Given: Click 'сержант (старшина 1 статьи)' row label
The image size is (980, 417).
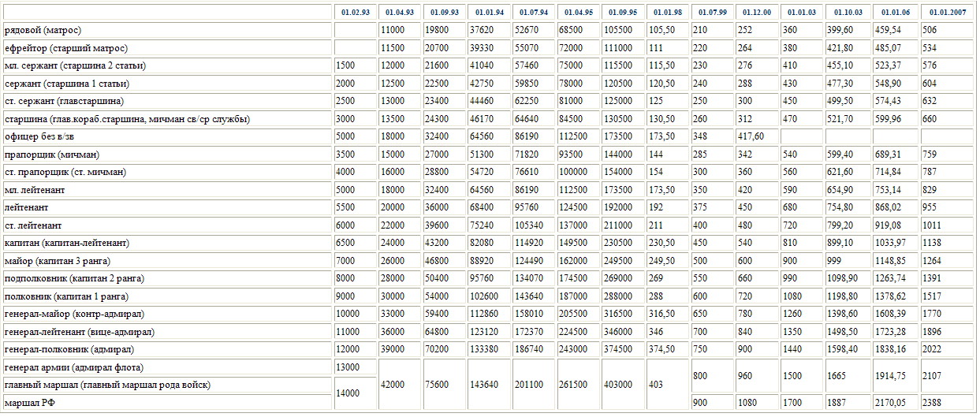Looking at the screenshot, I should [67, 84].
